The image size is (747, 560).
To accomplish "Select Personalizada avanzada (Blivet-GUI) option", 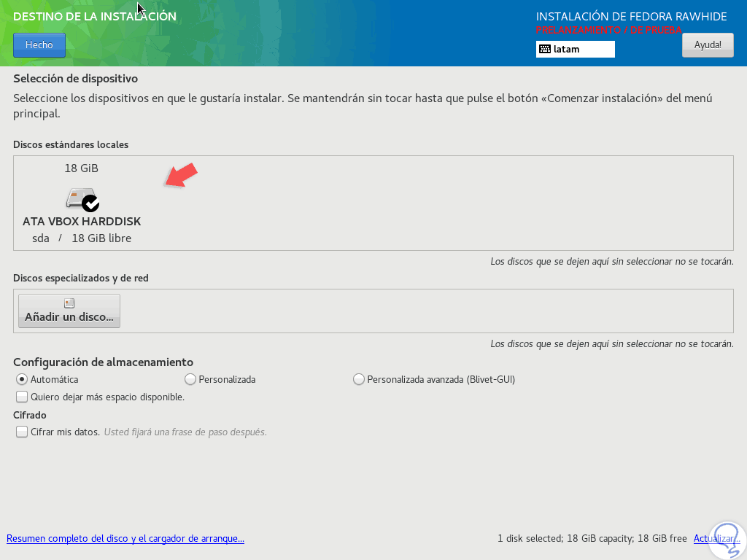I will tap(434, 379).
